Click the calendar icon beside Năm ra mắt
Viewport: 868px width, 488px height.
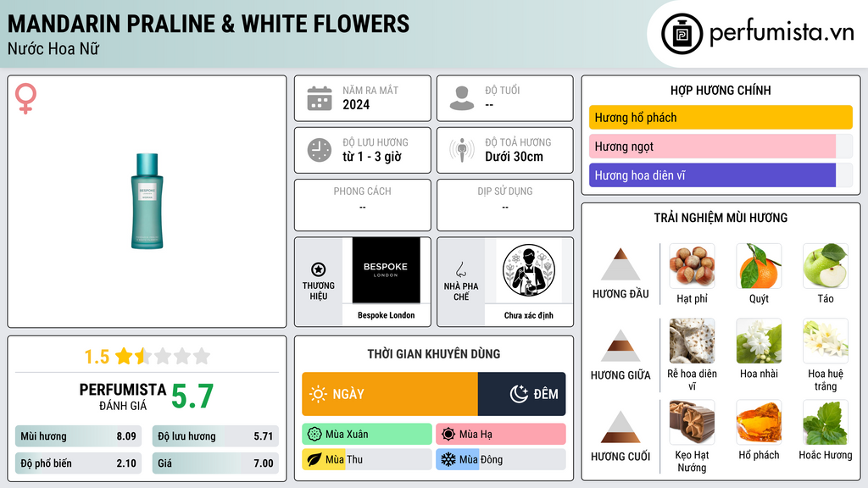(320, 98)
